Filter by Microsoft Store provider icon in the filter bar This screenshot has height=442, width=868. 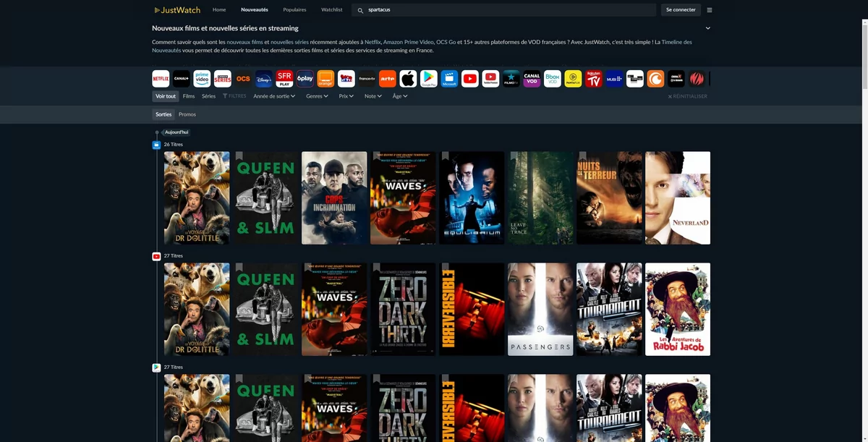click(x=449, y=79)
